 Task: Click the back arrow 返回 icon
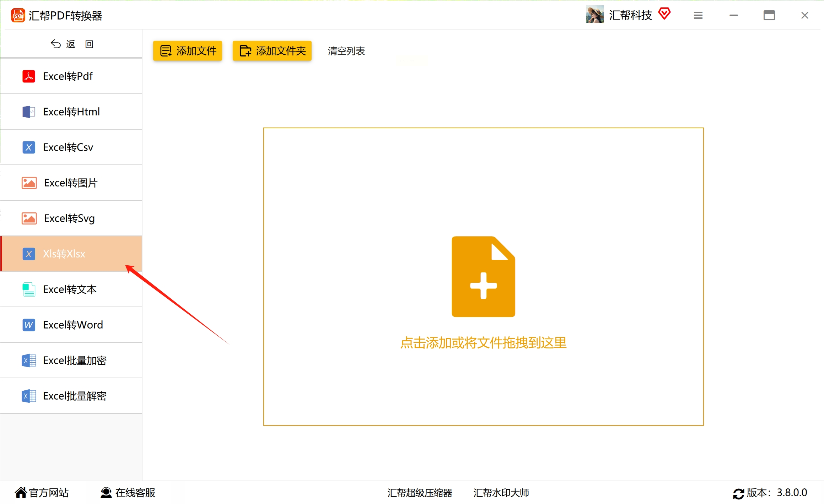click(56, 44)
